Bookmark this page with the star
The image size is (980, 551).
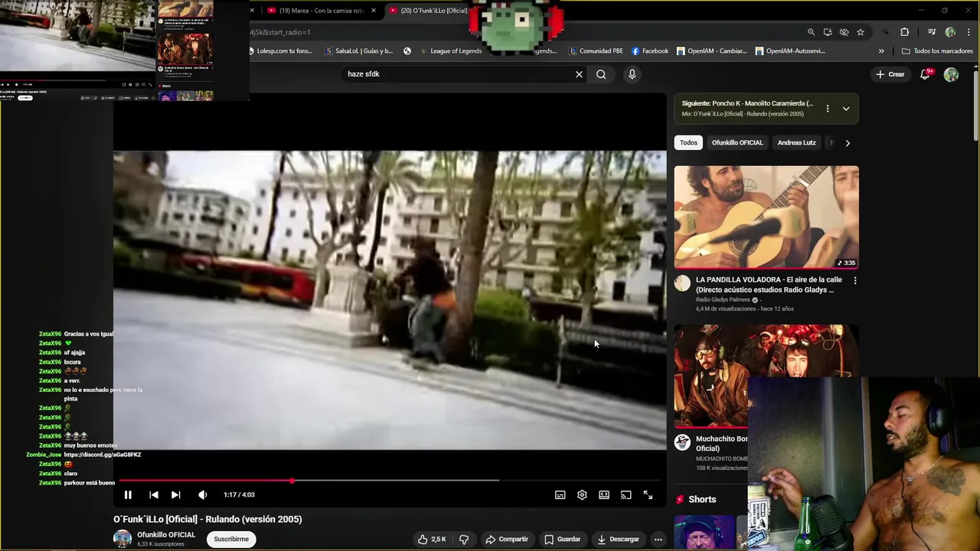[x=861, y=32]
